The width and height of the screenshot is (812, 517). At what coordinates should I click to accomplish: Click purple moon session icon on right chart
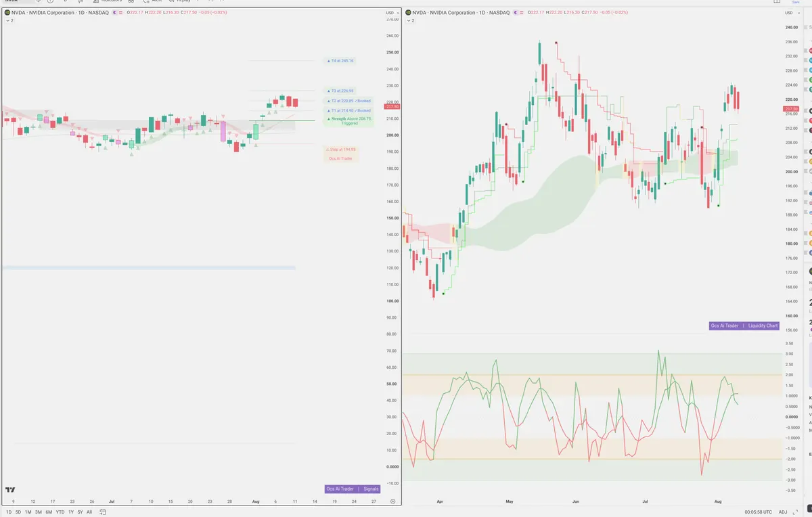coord(516,13)
